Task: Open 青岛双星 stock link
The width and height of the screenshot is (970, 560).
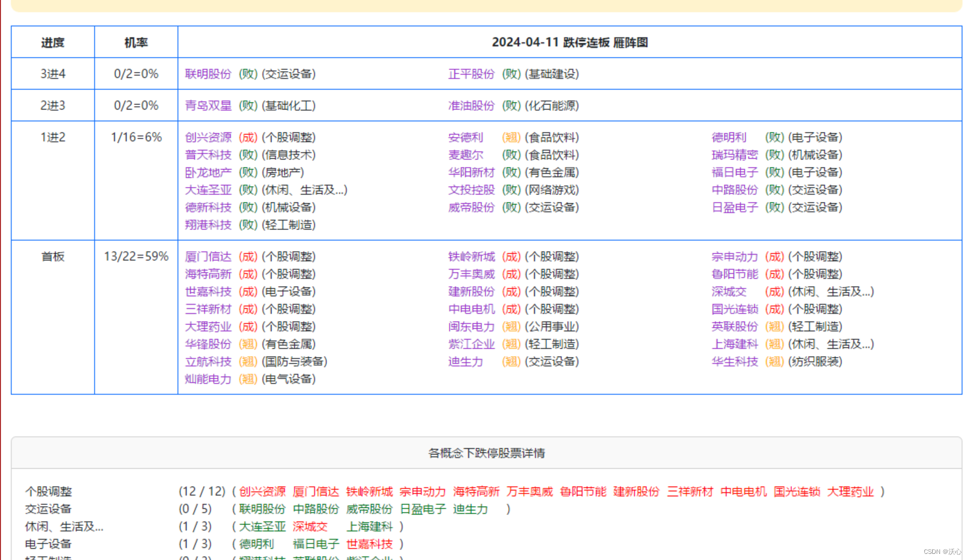Action: point(208,106)
